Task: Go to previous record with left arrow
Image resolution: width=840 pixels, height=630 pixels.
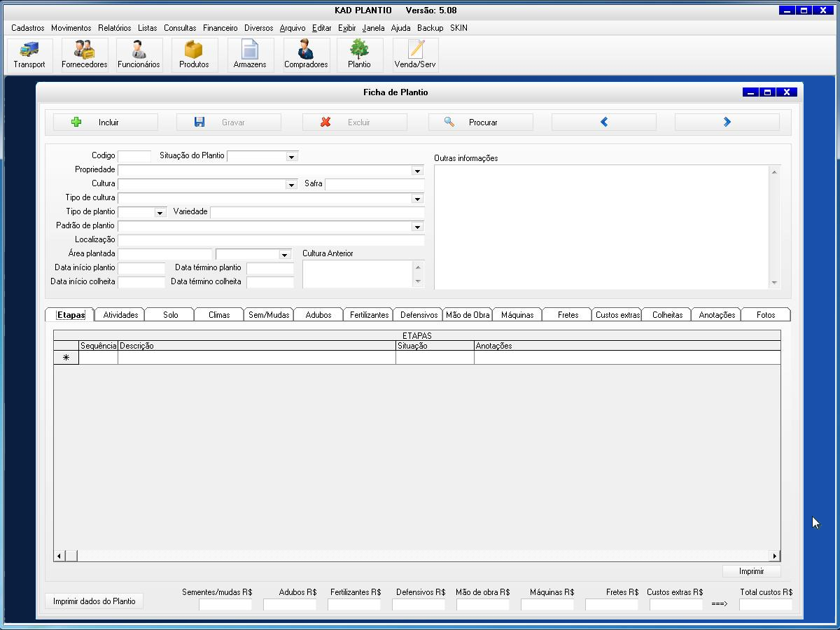Action: pos(604,122)
